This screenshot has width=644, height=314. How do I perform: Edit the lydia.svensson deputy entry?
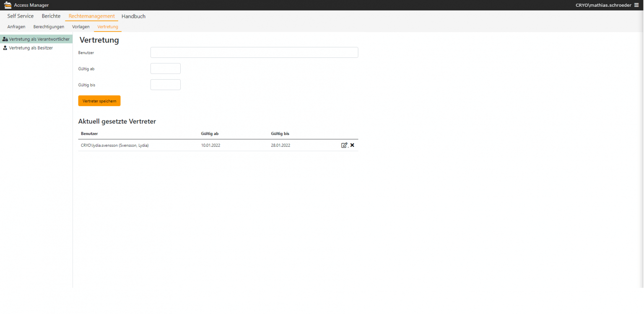pos(344,145)
